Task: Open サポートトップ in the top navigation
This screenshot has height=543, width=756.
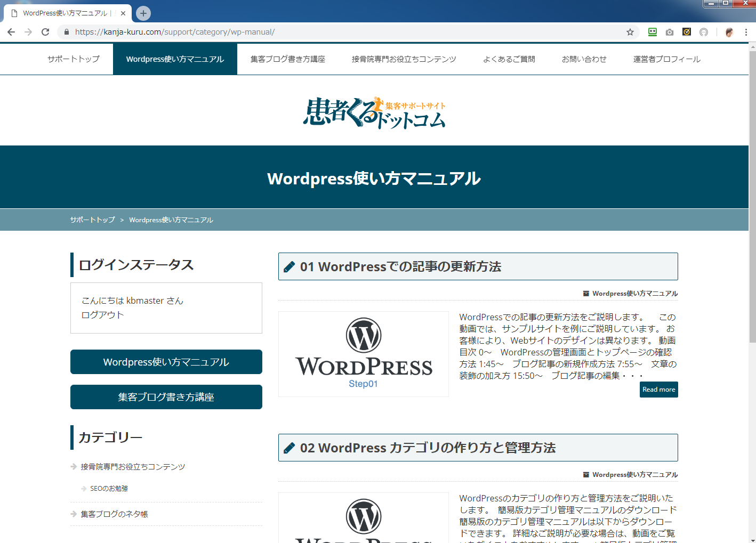Action: 74,59
